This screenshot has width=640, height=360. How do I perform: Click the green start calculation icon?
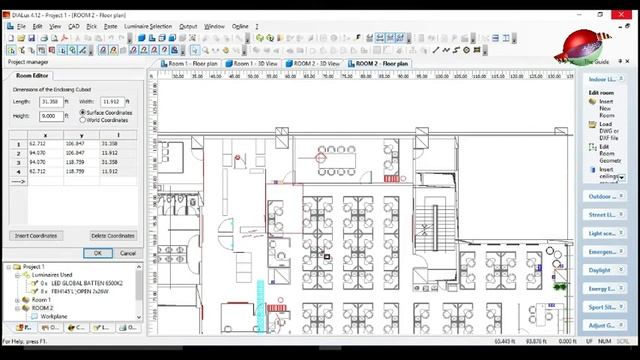(x=260, y=38)
